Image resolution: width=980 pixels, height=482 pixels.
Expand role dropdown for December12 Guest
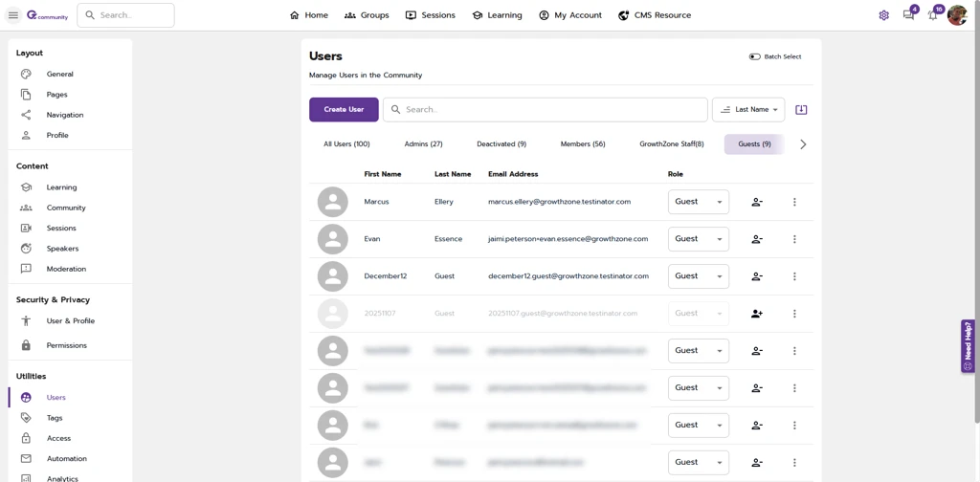pyautogui.click(x=698, y=276)
